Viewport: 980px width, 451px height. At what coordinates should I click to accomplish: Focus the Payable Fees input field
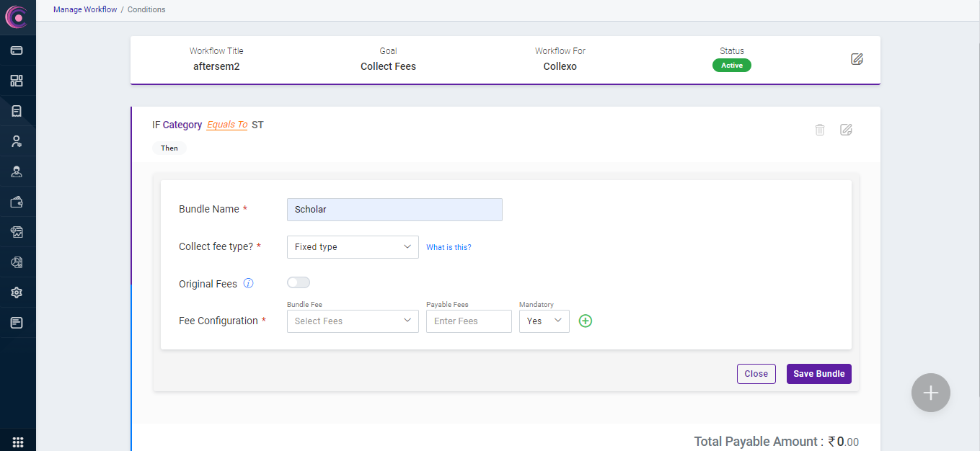469,321
